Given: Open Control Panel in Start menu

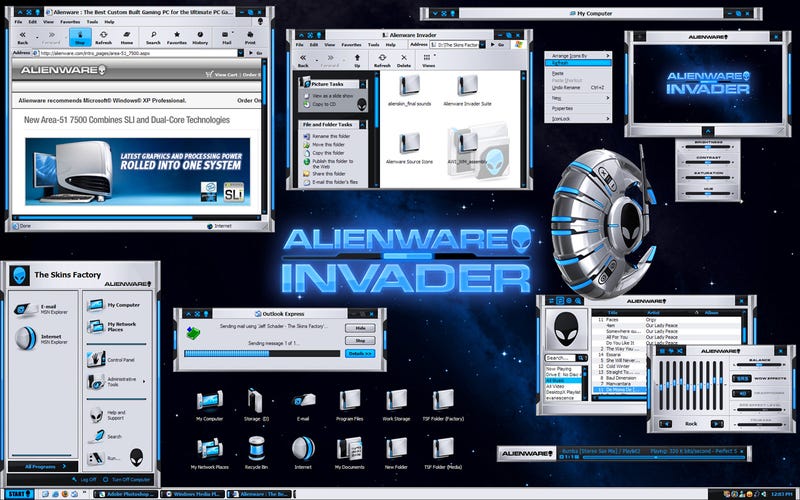Looking at the screenshot, I should (x=111, y=359).
